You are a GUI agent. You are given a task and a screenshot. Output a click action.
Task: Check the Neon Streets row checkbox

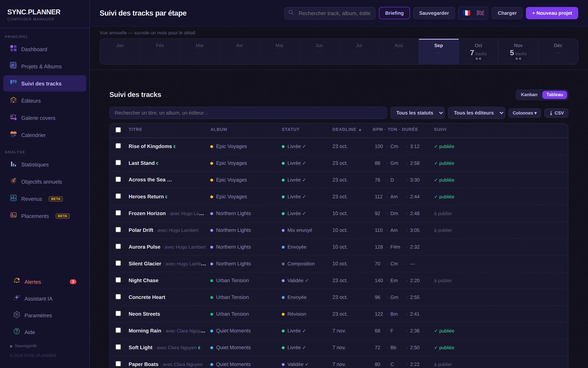click(x=118, y=314)
